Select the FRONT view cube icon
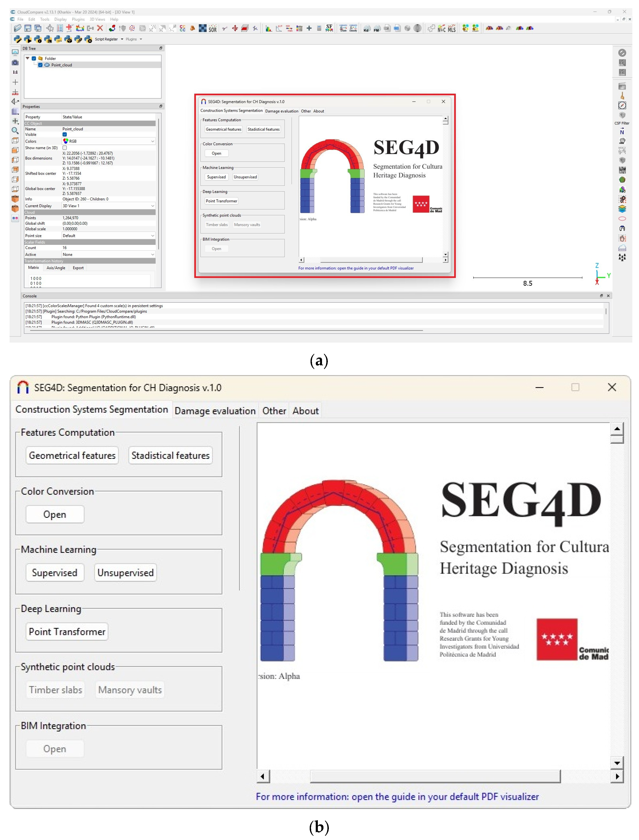This screenshot has height=840, width=639. coord(15,199)
